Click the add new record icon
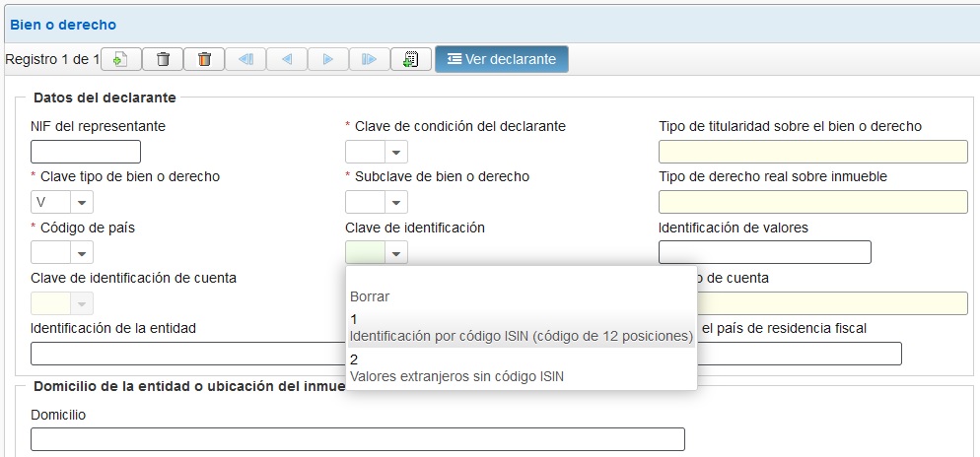 [121, 59]
